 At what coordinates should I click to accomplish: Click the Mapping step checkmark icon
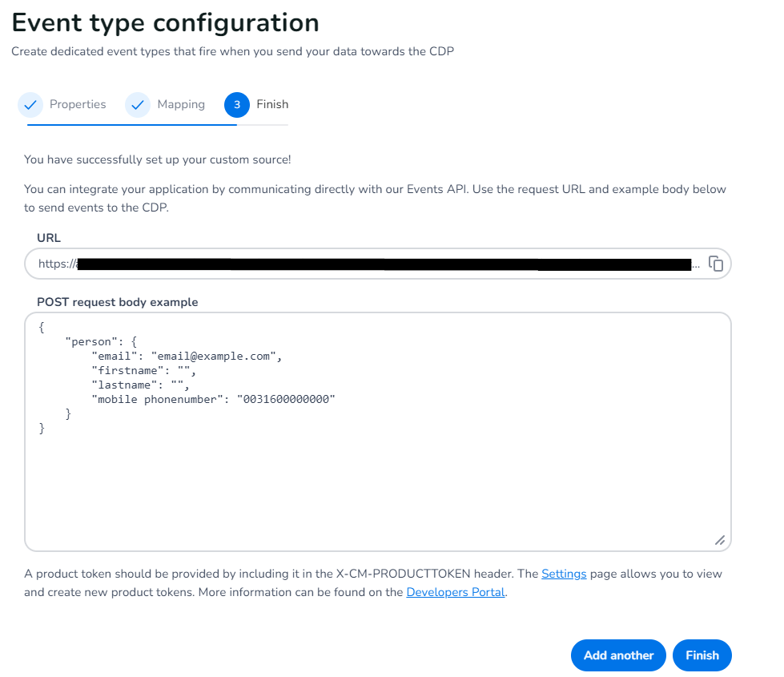138,105
